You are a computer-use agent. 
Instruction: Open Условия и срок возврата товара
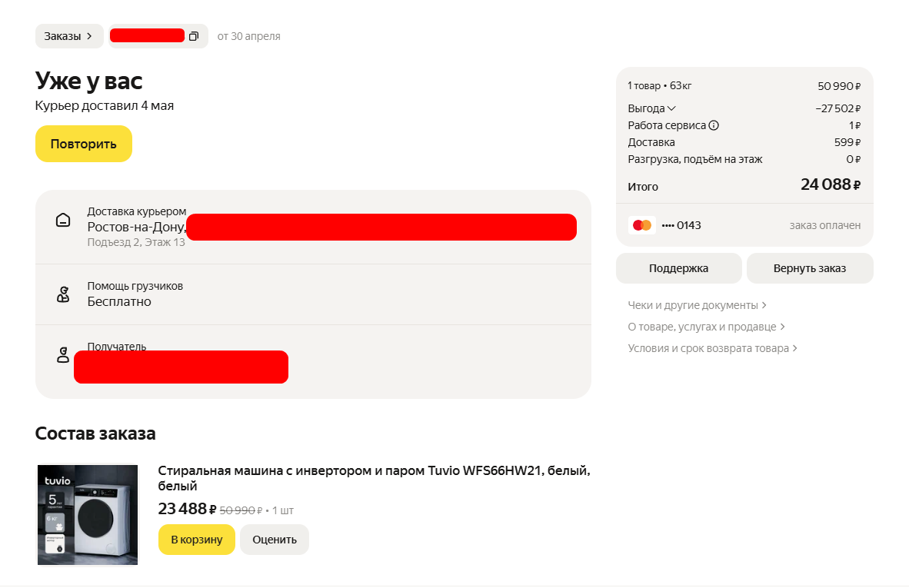[x=712, y=348]
